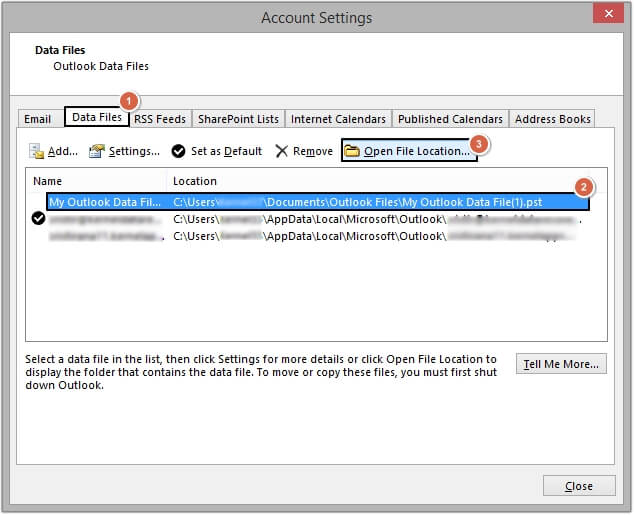This screenshot has height=515, width=634.
Task: Select the third row AppData Outlook path
Action: [374, 236]
